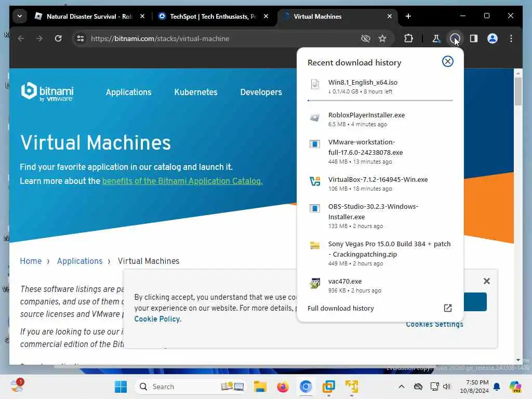Follow the benefits of Bitnami Application Catalog link
The height and width of the screenshot is (399, 532).
[x=182, y=181]
